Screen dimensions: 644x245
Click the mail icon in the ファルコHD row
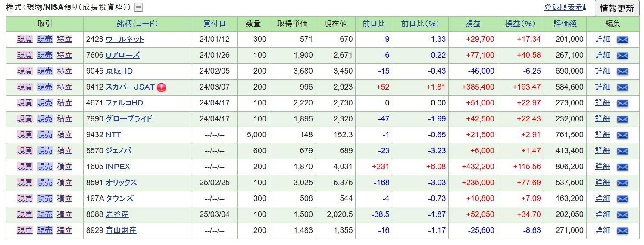(x=622, y=103)
